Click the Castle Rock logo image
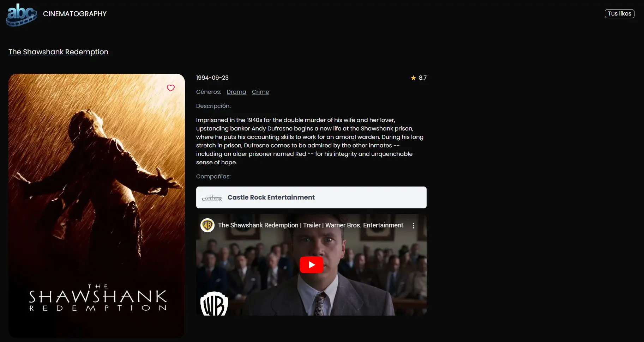644x342 pixels. click(212, 198)
